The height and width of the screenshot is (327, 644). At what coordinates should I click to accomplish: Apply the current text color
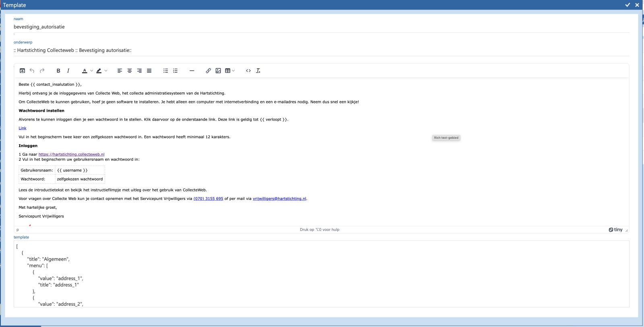coord(85,71)
